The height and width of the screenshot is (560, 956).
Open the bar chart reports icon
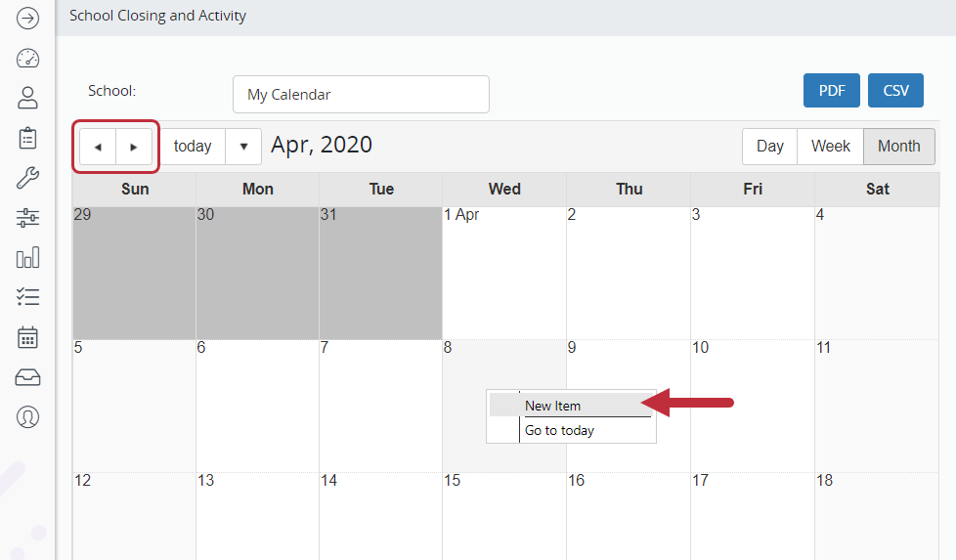tap(27, 258)
